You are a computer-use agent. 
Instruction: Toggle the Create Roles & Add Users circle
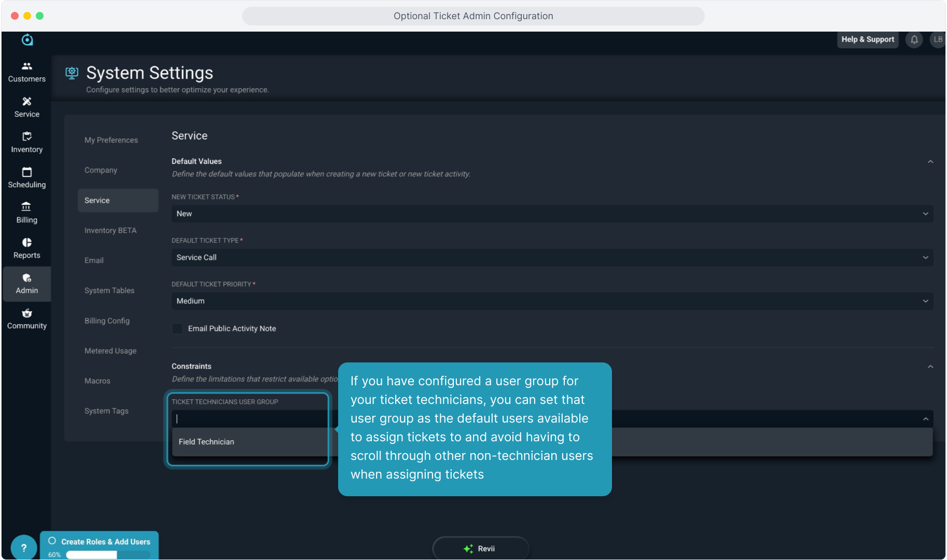click(52, 541)
